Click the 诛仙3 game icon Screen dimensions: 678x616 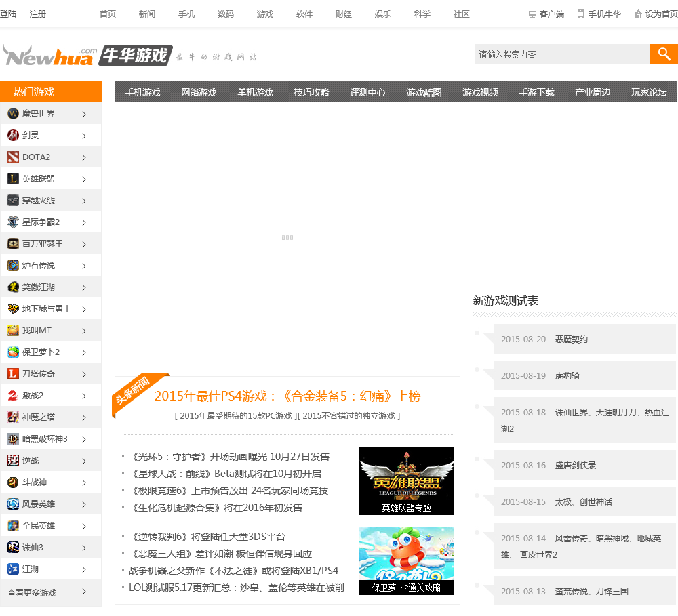pos(14,548)
